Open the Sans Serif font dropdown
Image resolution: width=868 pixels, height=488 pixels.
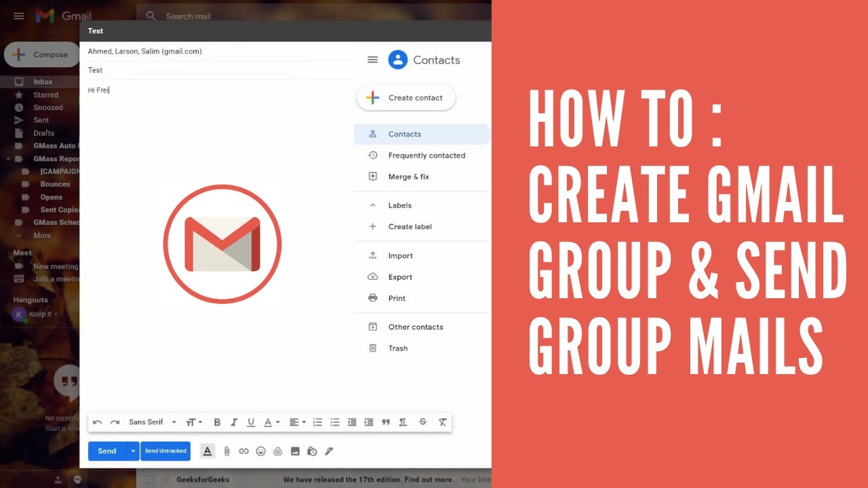click(153, 422)
